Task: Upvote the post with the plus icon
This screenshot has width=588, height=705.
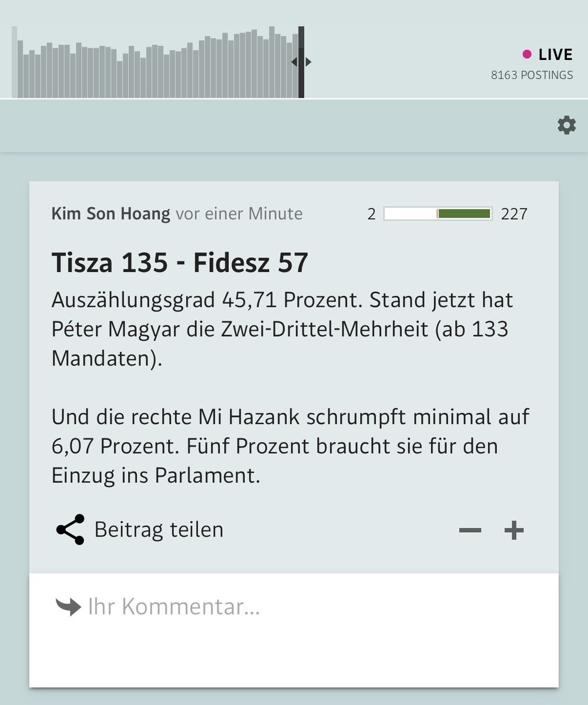Action: 514,531
